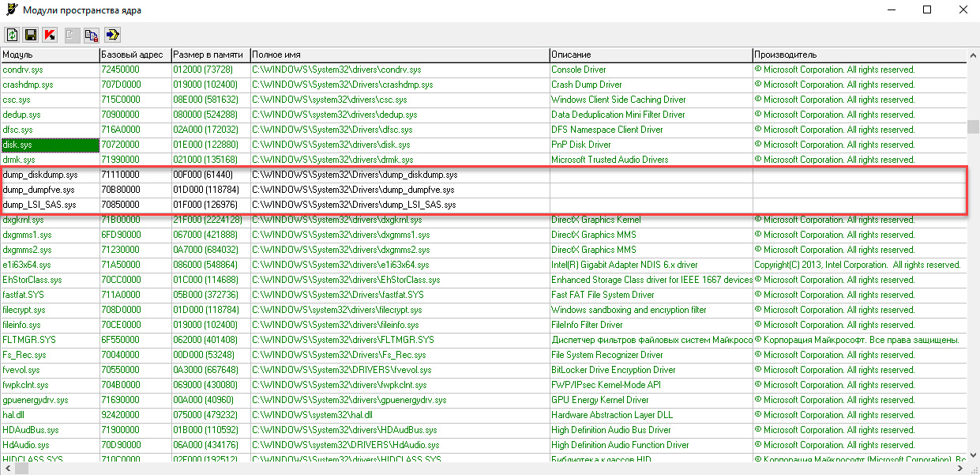
Task: Click the Полное имя column header
Action: coord(399,55)
